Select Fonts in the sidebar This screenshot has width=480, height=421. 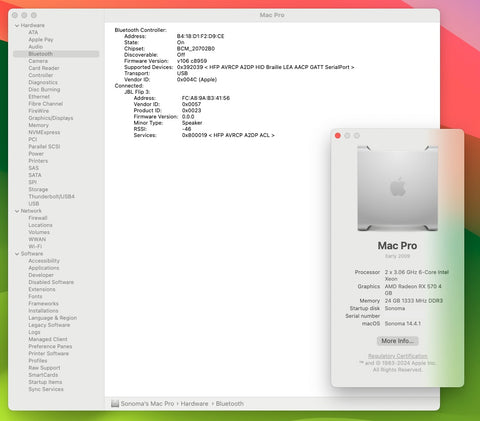[35, 297]
